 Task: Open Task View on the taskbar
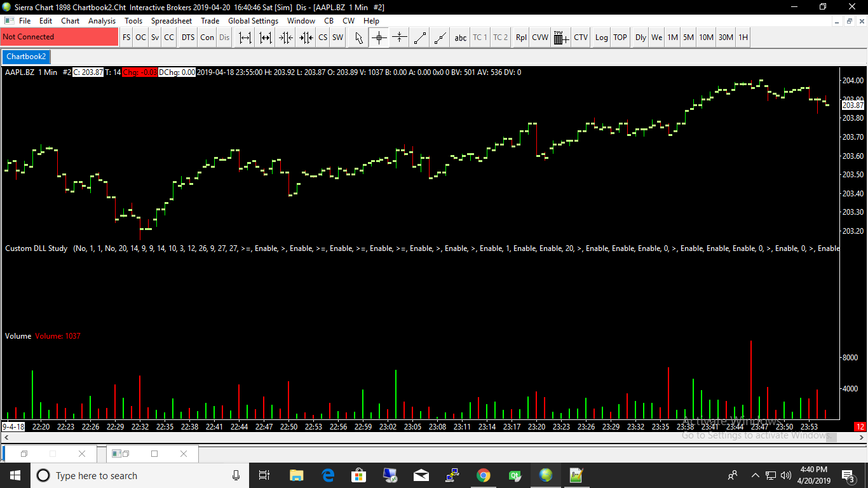tap(265, 475)
